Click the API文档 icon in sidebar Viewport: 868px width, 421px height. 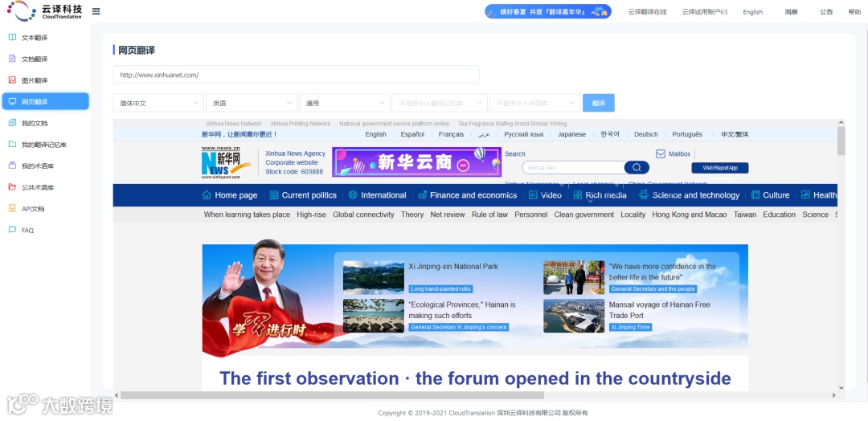pos(12,209)
